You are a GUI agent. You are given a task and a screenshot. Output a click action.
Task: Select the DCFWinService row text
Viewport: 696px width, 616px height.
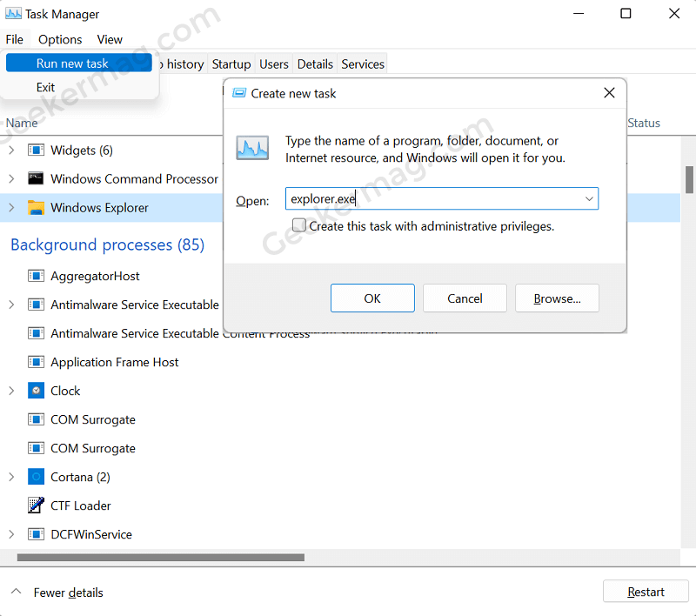pyautogui.click(x=91, y=534)
